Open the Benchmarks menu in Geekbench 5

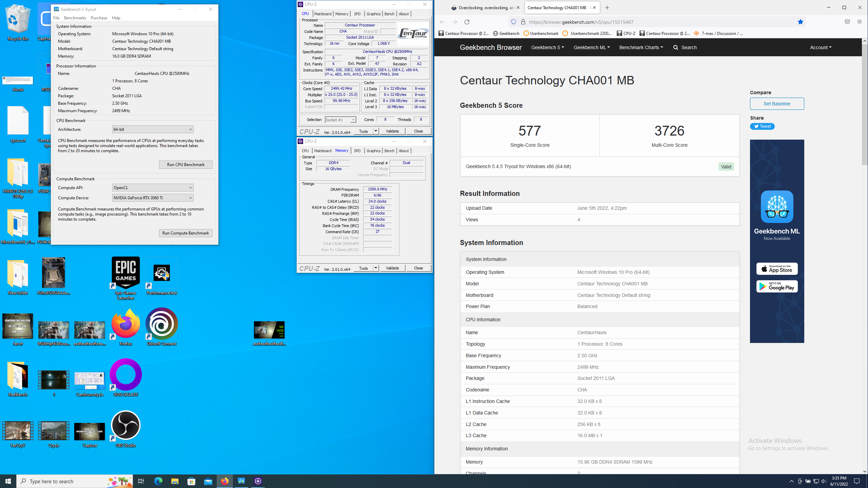(x=75, y=18)
